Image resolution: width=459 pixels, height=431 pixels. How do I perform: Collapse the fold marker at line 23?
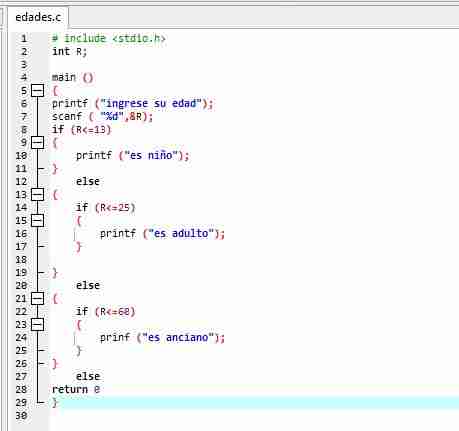tap(37, 324)
